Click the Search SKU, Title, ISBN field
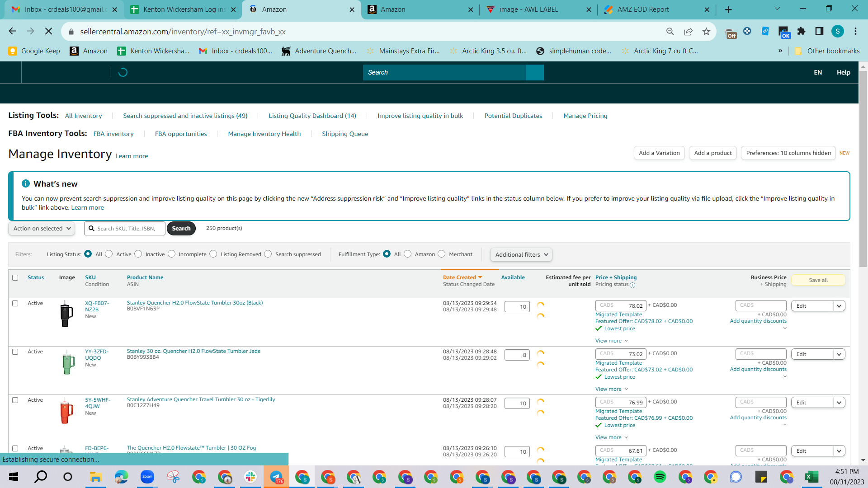The width and height of the screenshot is (868, 488). click(x=124, y=228)
